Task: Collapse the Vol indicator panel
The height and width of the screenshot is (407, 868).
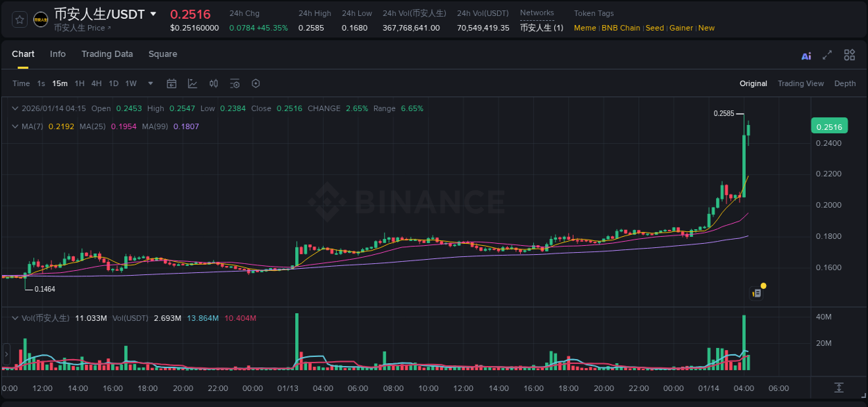Action: click(15, 317)
